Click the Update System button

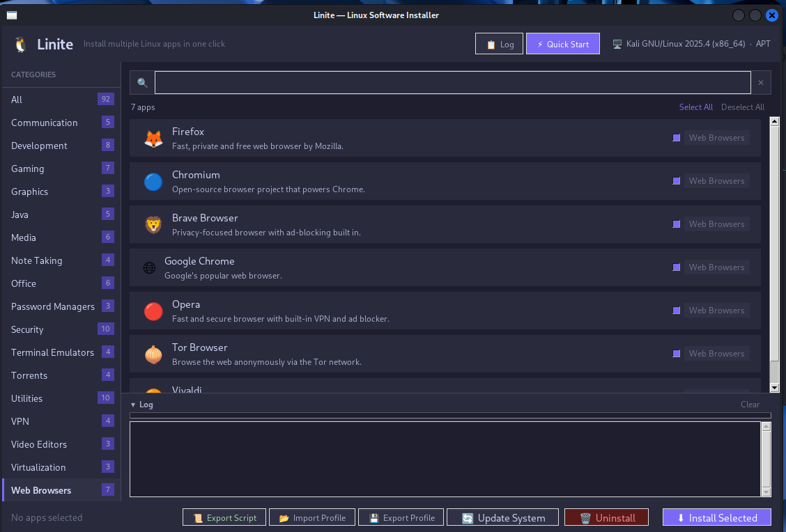point(503,517)
